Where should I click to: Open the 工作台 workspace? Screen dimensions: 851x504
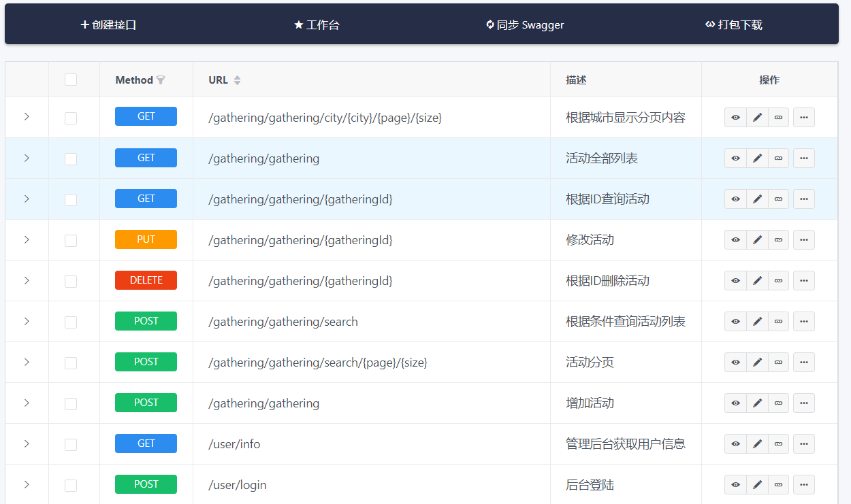click(x=317, y=24)
